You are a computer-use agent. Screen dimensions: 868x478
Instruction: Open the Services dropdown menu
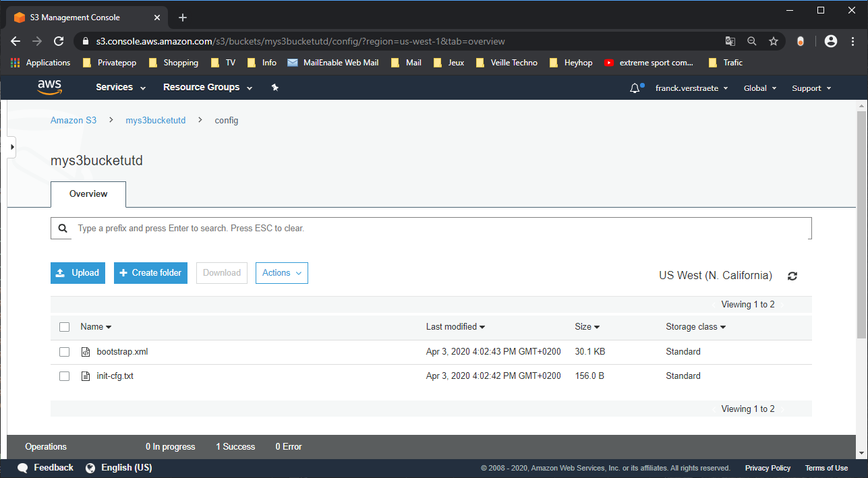121,88
